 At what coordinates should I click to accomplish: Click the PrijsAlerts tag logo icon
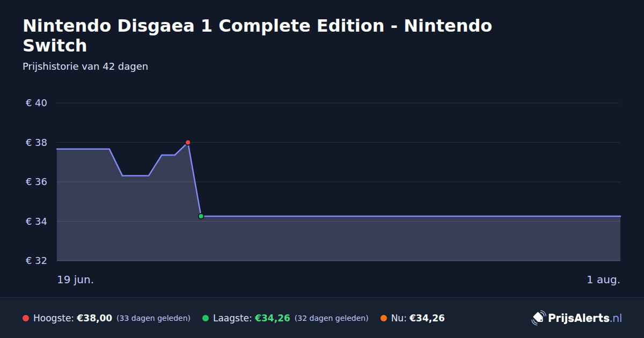538,318
